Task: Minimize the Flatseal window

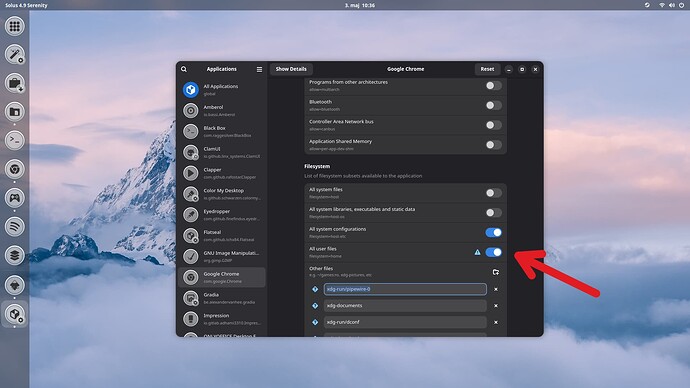Action: point(509,70)
